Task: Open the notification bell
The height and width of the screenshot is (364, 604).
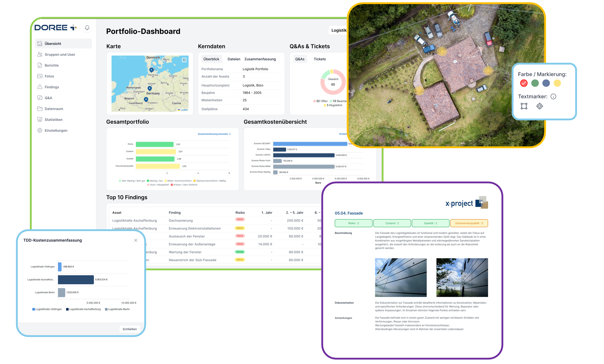Action: click(x=87, y=28)
